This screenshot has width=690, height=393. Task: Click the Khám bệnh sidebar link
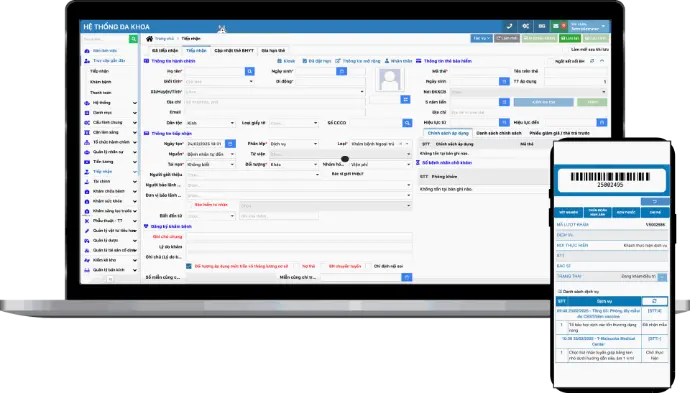[100, 82]
